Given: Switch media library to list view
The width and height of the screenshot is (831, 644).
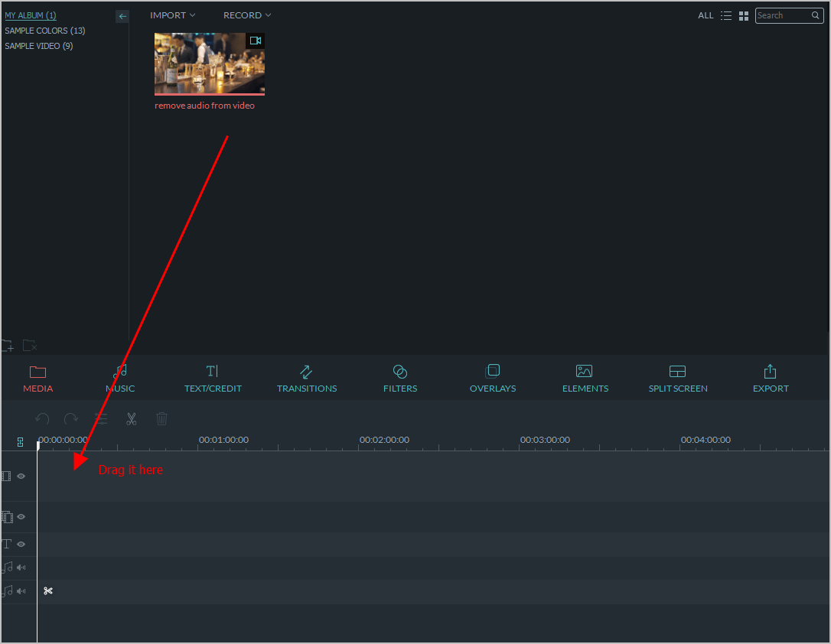Looking at the screenshot, I should tap(726, 15).
